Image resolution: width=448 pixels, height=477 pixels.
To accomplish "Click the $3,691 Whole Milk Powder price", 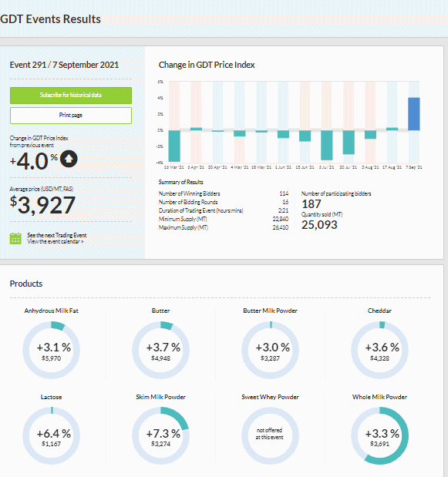I will coord(379,444).
